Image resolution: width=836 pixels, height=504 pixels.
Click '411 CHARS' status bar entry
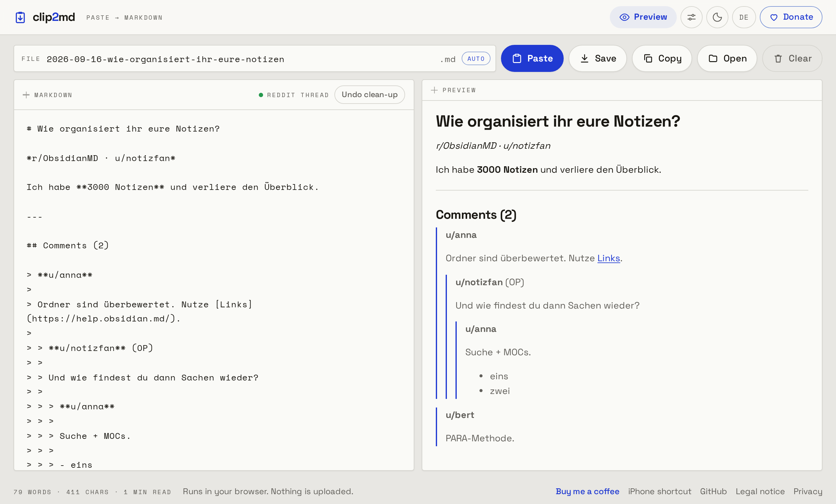coord(88,492)
